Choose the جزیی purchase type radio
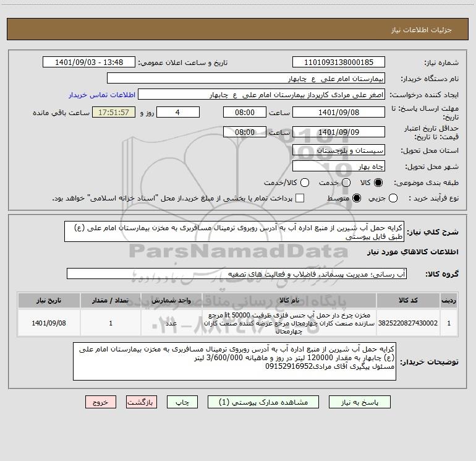This screenshot has width=476, height=461. 393,198
